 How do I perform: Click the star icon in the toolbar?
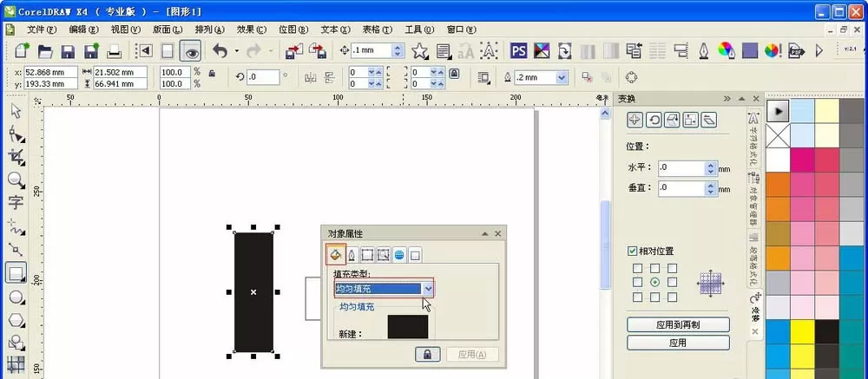coord(419,51)
